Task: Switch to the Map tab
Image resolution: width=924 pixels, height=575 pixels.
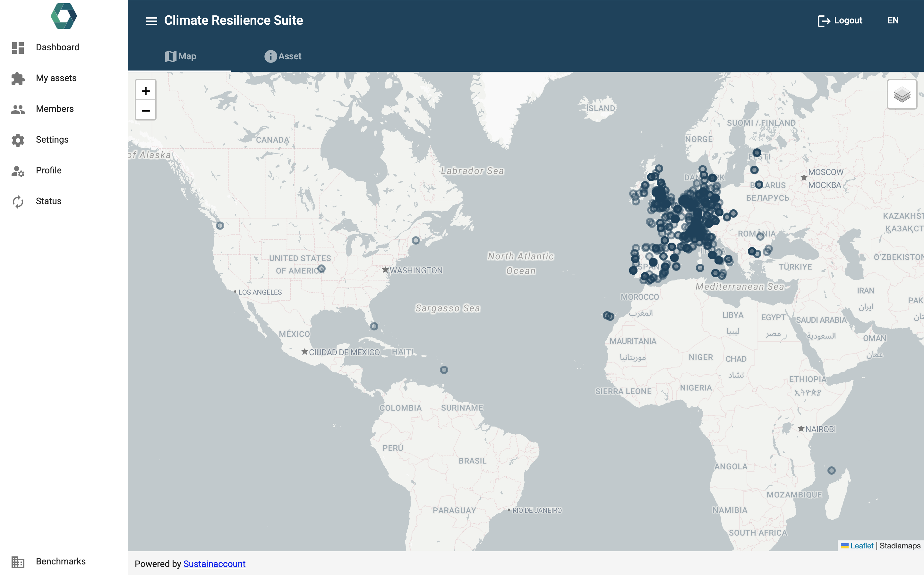Action: tap(180, 56)
